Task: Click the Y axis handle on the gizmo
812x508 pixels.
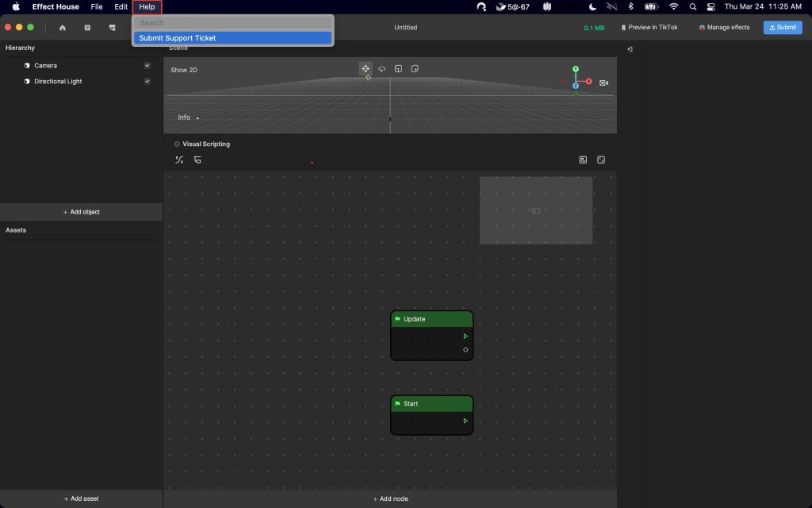Action: coord(576,69)
